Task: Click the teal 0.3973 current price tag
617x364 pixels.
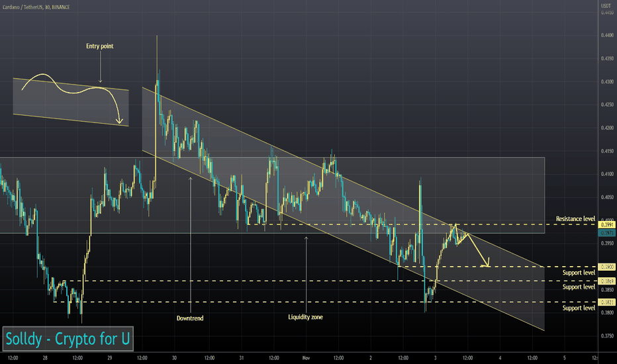Action: coord(606,233)
